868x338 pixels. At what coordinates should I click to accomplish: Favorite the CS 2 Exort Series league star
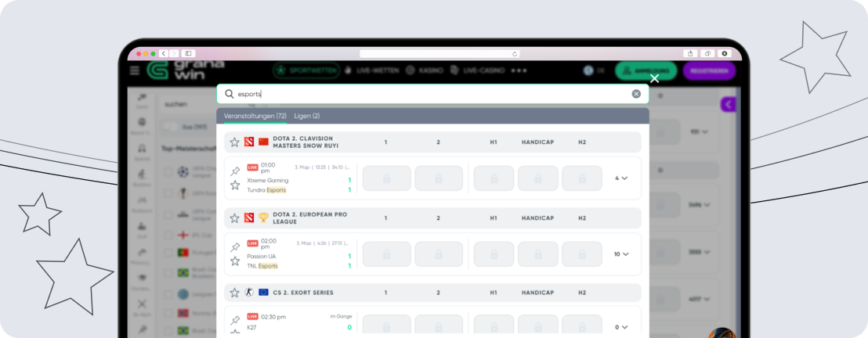[x=235, y=292]
